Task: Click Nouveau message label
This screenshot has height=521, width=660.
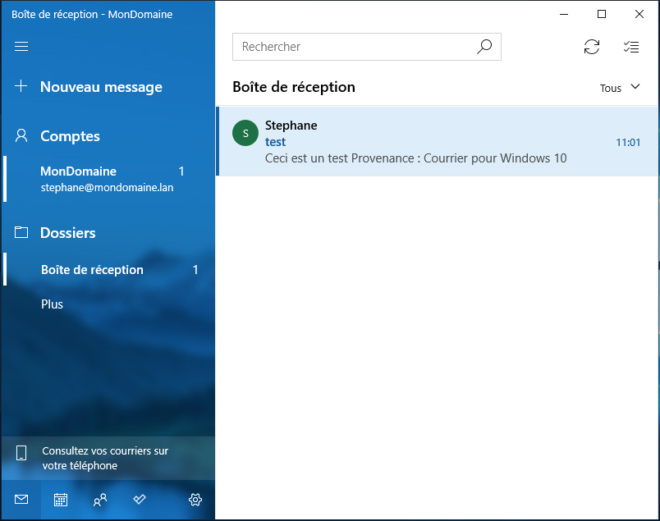Action: [x=101, y=87]
